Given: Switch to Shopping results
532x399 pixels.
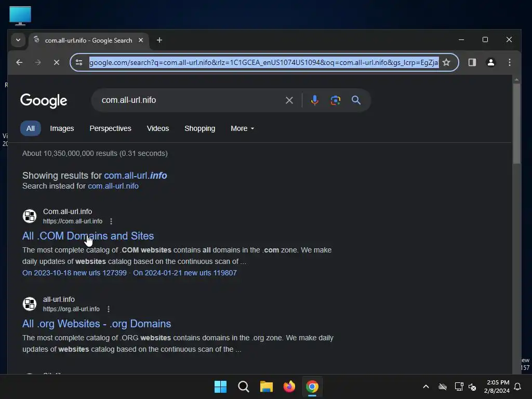Looking at the screenshot, I should point(200,128).
